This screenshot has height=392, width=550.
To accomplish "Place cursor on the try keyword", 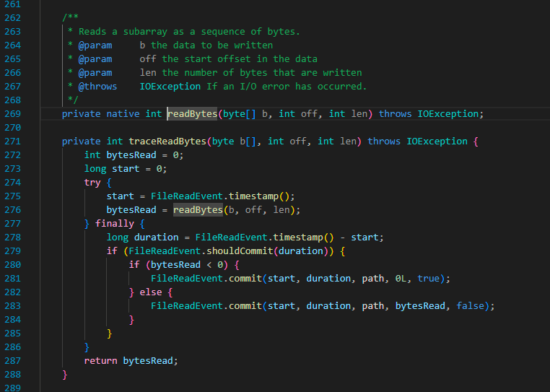I will [x=92, y=183].
